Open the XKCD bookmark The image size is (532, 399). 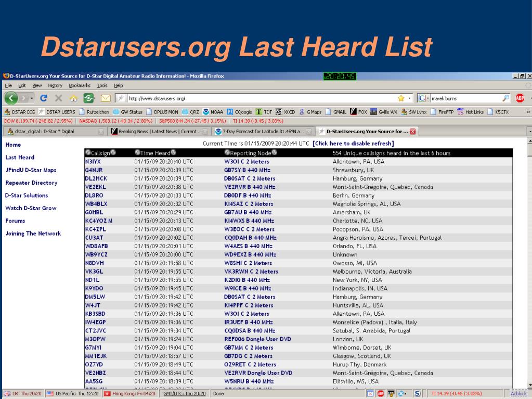286,112
